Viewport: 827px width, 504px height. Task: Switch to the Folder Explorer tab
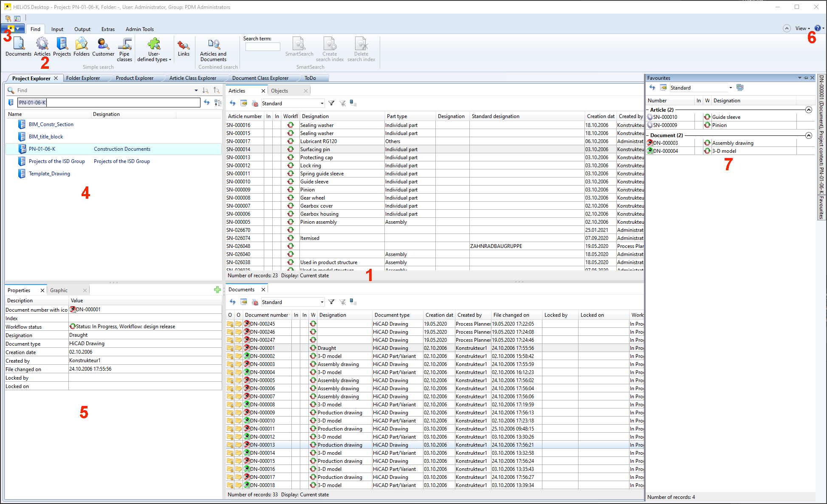[83, 78]
